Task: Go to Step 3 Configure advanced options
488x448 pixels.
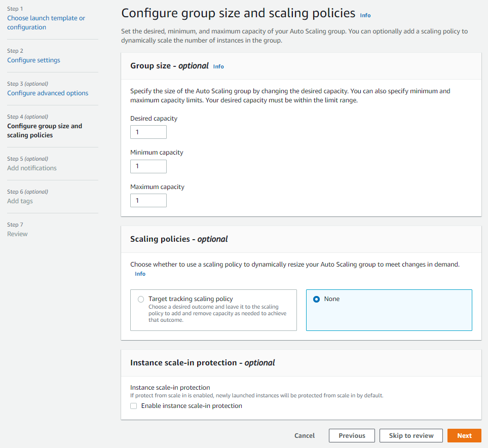Action: [48, 93]
